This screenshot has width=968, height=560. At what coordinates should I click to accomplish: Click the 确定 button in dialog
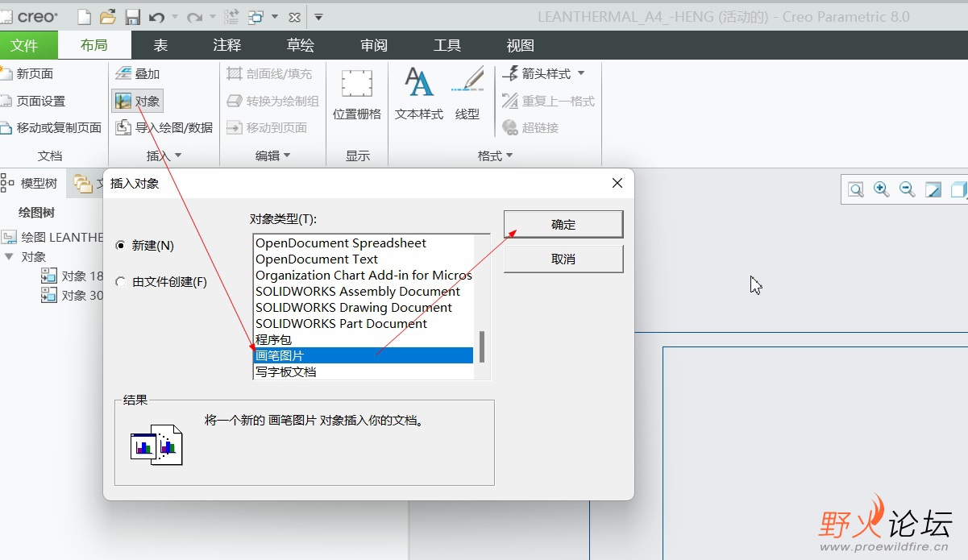click(563, 225)
